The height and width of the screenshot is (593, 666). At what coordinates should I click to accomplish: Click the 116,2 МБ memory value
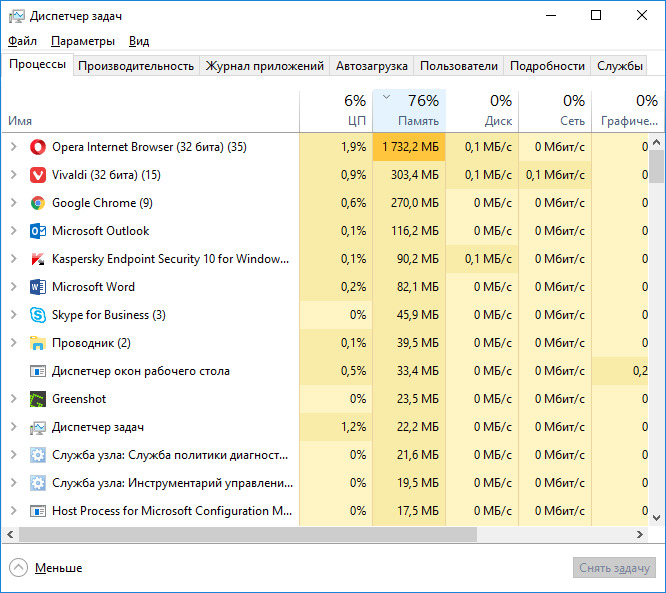pyautogui.click(x=415, y=231)
